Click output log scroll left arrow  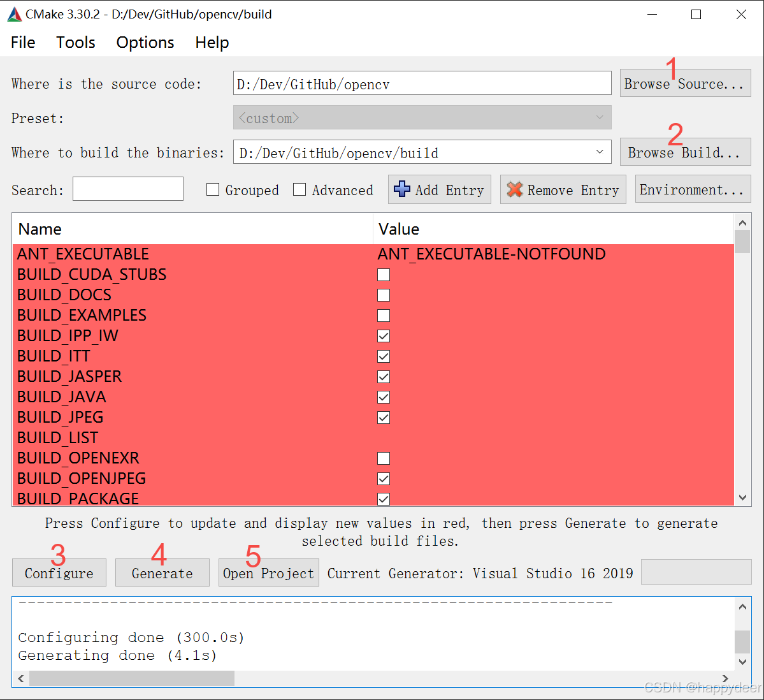21,678
